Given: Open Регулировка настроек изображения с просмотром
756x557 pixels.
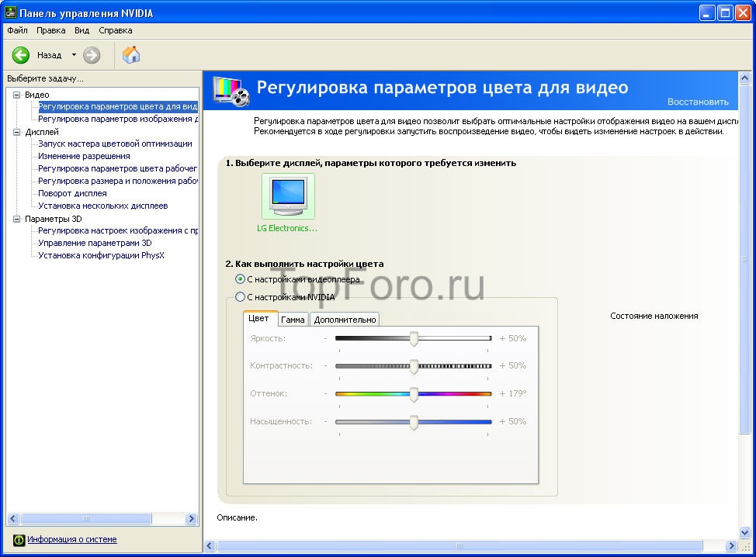Looking at the screenshot, I should (118, 231).
